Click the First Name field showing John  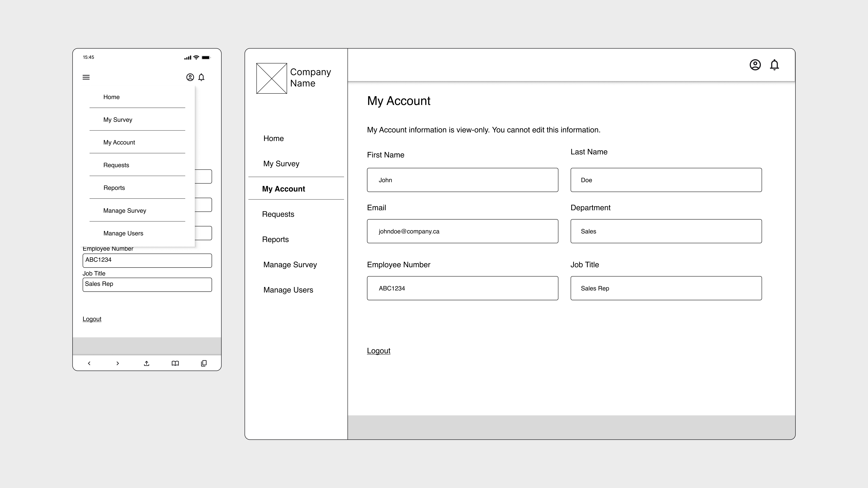pyautogui.click(x=462, y=180)
